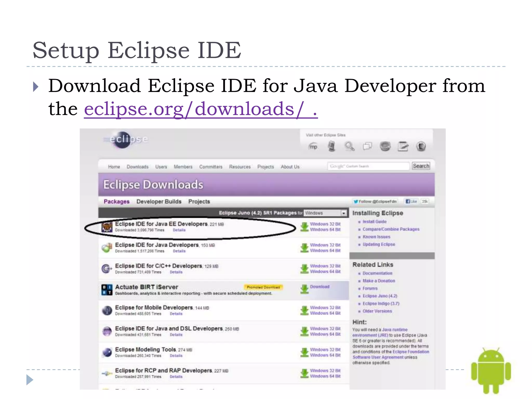Open Details for Java Developers package

[x=179, y=251]
